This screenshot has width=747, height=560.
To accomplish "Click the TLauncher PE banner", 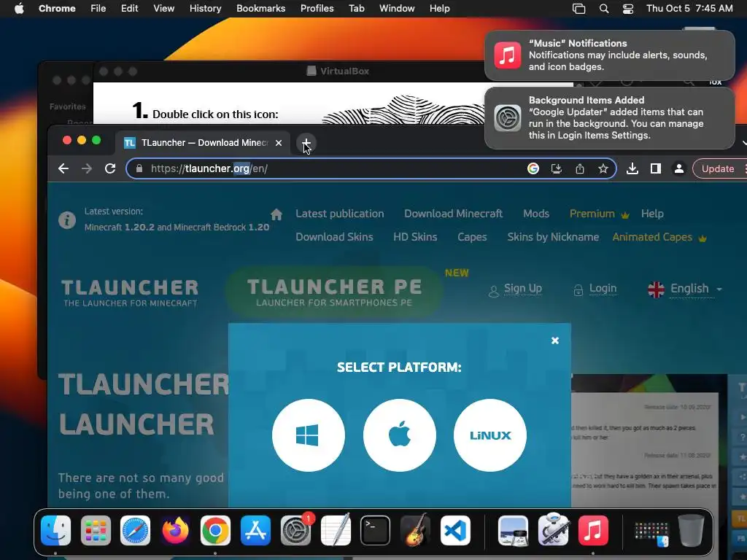I will coord(334,292).
